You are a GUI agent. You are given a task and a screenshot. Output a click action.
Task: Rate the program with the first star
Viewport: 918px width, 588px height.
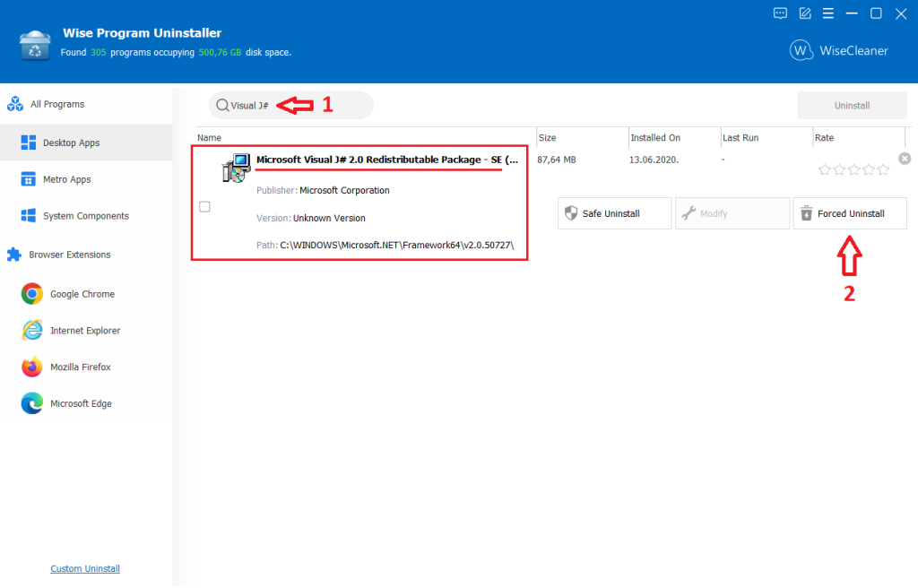tap(825, 169)
